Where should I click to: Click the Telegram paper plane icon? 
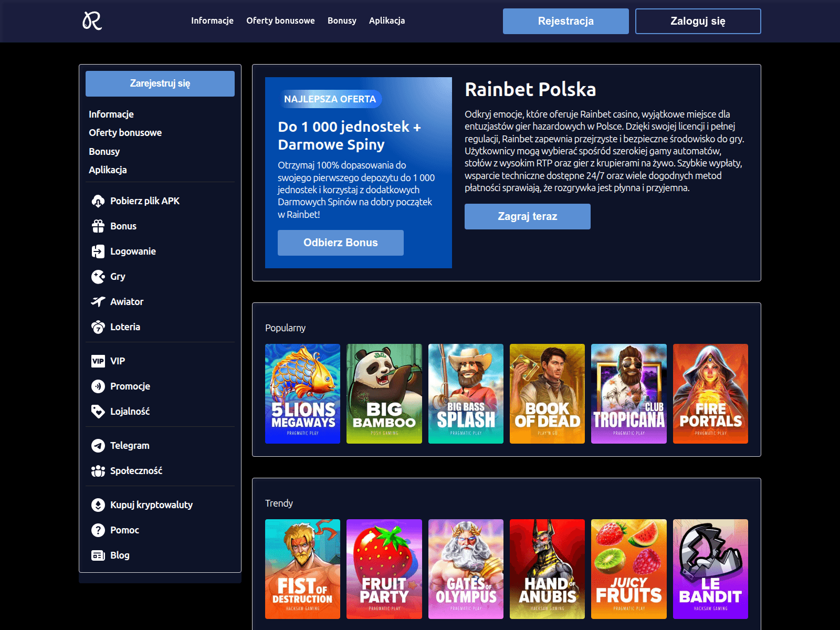click(x=98, y=446)
